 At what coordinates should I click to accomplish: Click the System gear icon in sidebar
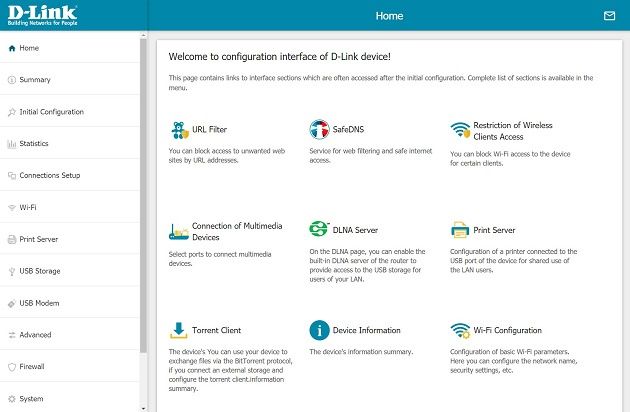click(12, 399)
